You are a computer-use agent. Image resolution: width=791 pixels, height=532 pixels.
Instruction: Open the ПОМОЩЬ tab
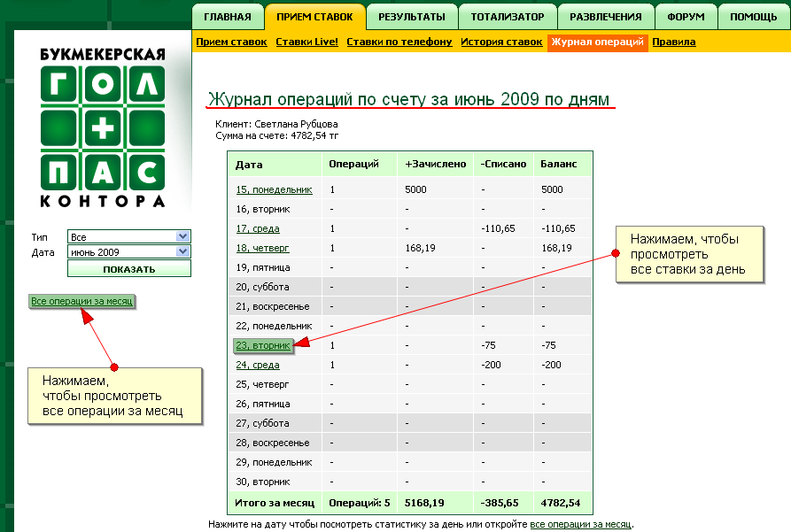pos(754,15)
